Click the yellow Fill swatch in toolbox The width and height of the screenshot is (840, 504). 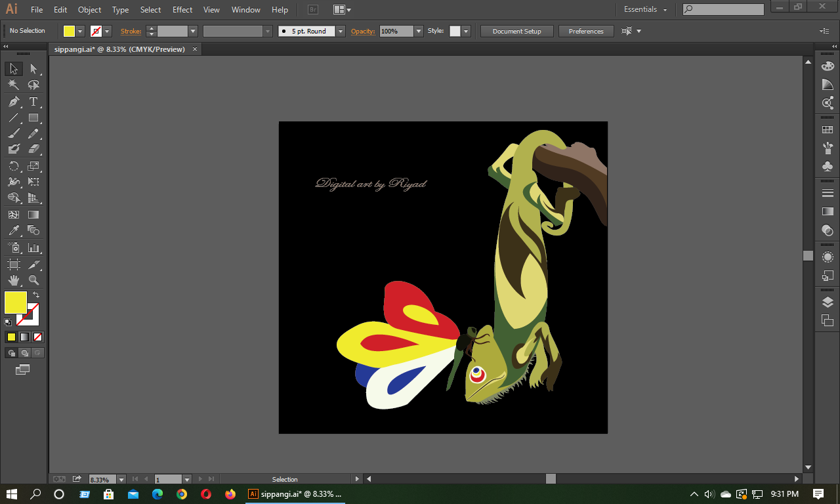[x=16, y=303]
